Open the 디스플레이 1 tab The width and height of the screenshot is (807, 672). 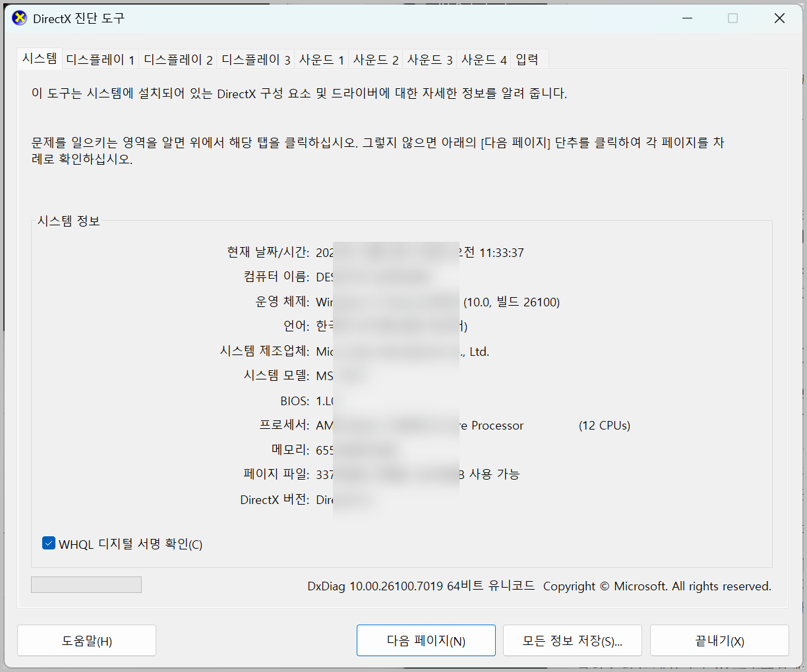[x=100, y=60]
